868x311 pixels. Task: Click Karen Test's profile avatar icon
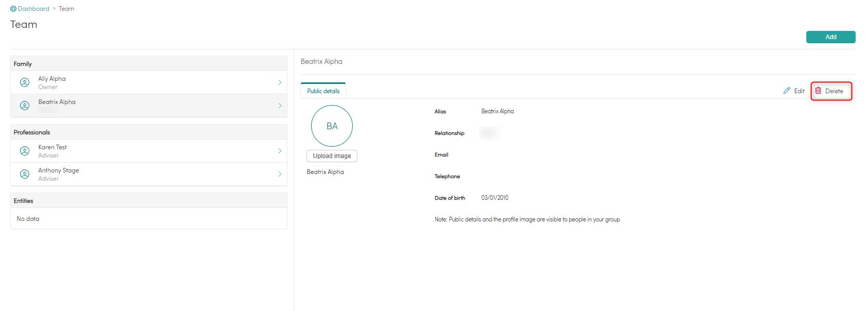click(x=25, y=151)
